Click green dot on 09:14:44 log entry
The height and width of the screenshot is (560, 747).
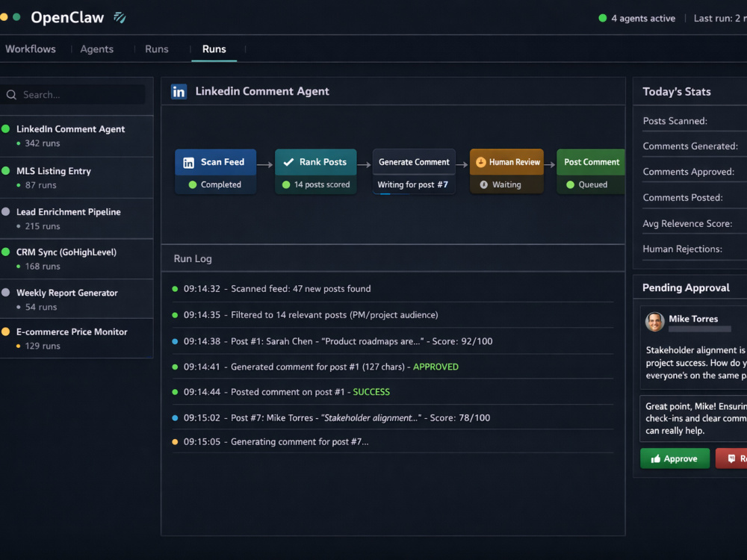[175, 392]
